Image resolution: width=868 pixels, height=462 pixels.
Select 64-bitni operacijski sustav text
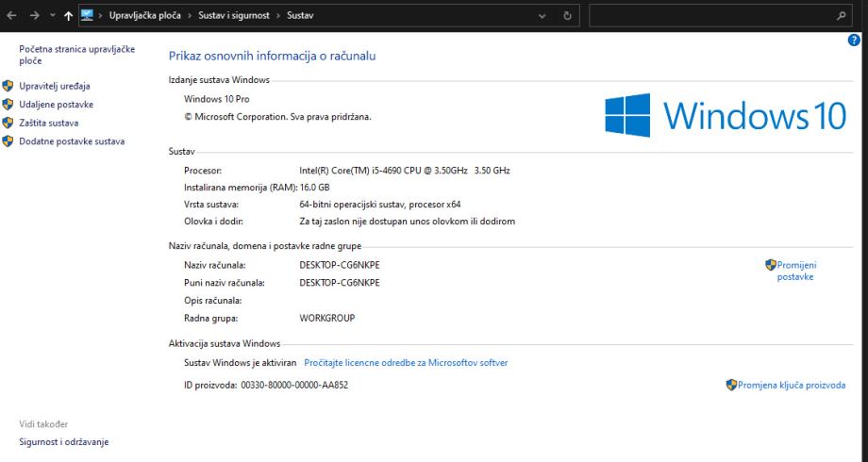379,205
